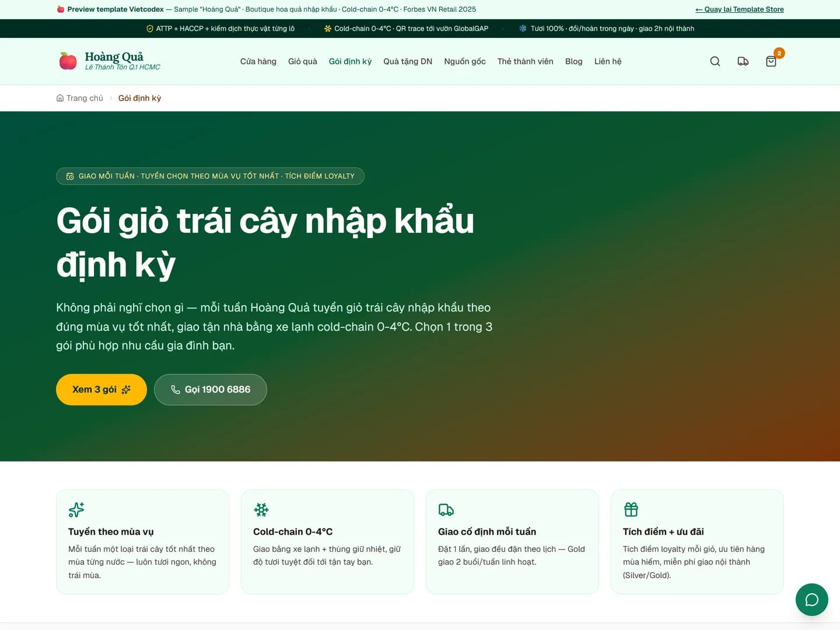Click the Cold-chain 0-4°C card heading
The width and height of the screenshot is (840, 630).
point(293,531)
